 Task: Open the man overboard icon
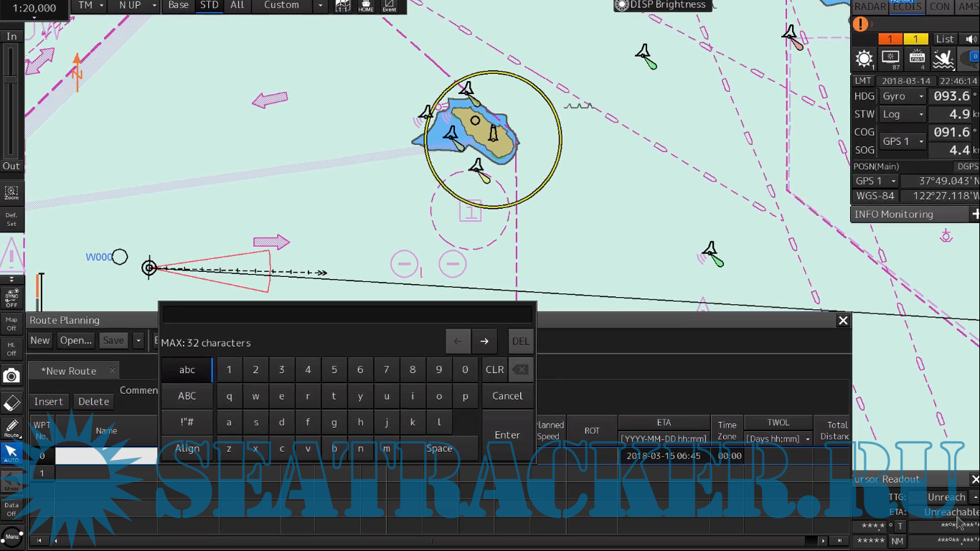pos(943,59)
